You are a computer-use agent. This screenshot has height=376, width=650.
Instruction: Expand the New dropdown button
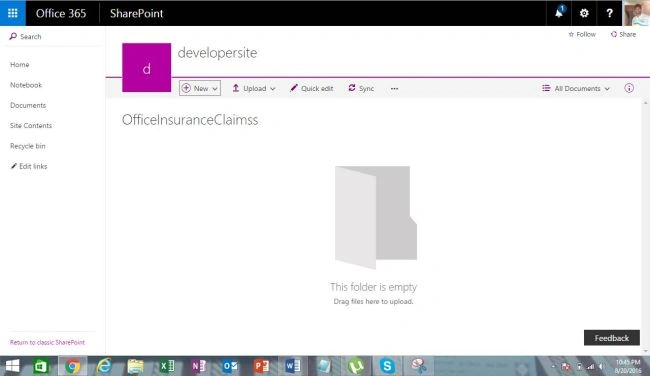coord(200,88)
